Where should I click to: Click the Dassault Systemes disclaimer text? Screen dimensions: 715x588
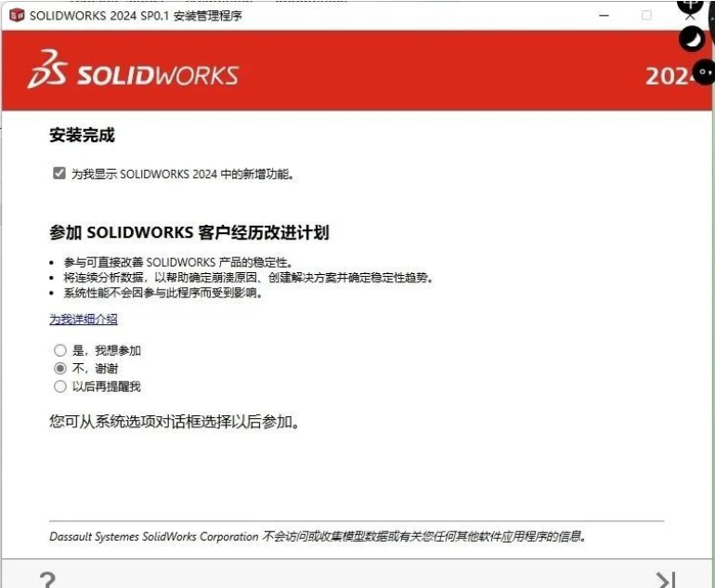[x=318, y=537]
